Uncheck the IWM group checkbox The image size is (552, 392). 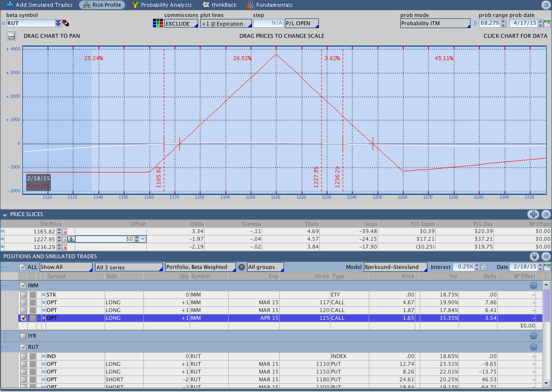pyautogui.click(x=23, y=285)
